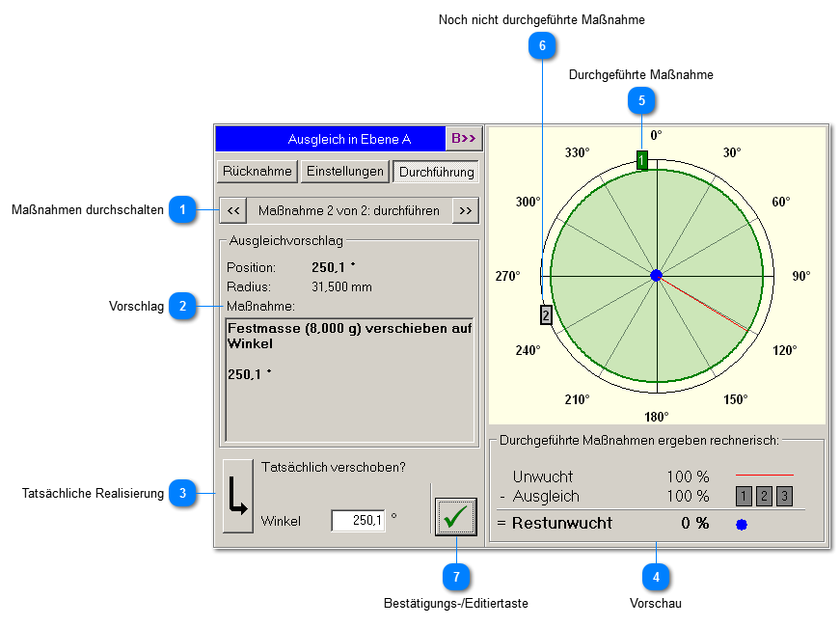Image resolution: width=840 pixels, height=626 pixels.
Task: Click the Maßnahme 2 von 2 status label
Action: coord(349,210)
